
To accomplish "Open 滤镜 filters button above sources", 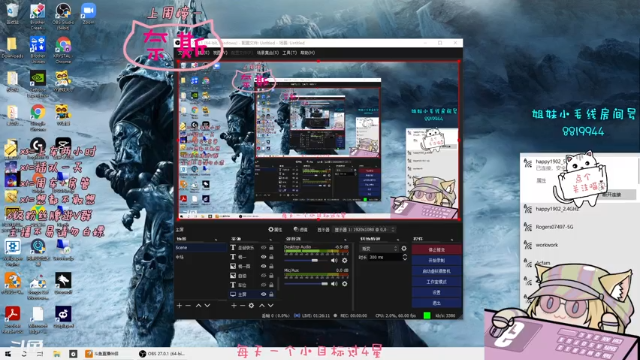I will pyautogui.click(x=301, y=229).
